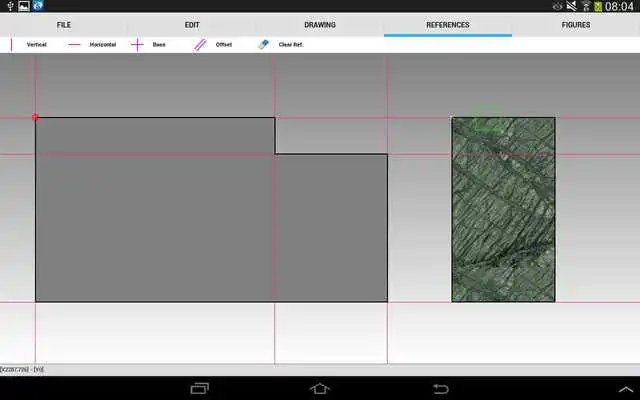This screenshot has width=640, height=400.
Task: Open the FILE tab
Action: (x=64, y=25)
